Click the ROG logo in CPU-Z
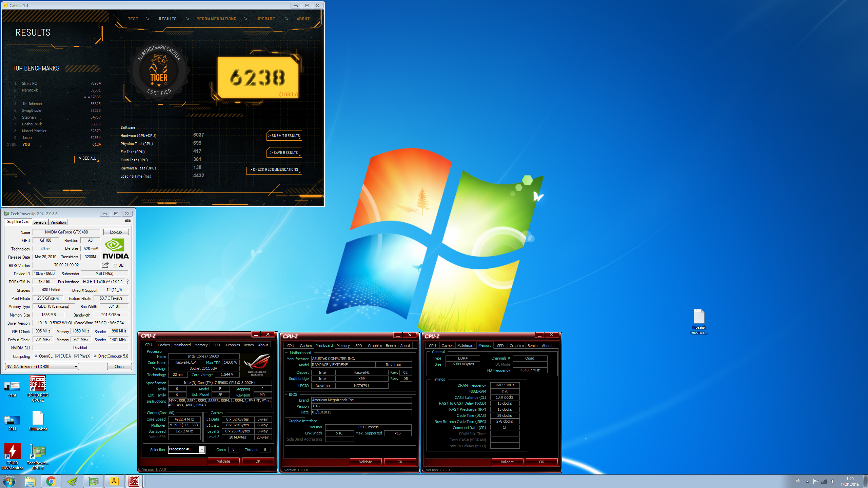Image resolution: width=868 pixels, height=488 pixels. tap(257, 365)
